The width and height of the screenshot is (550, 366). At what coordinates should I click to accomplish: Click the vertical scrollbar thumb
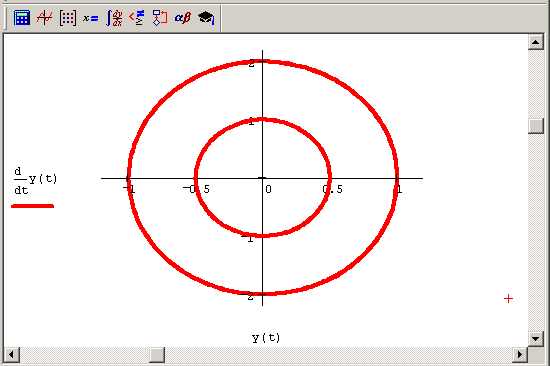tap(536, 126)
